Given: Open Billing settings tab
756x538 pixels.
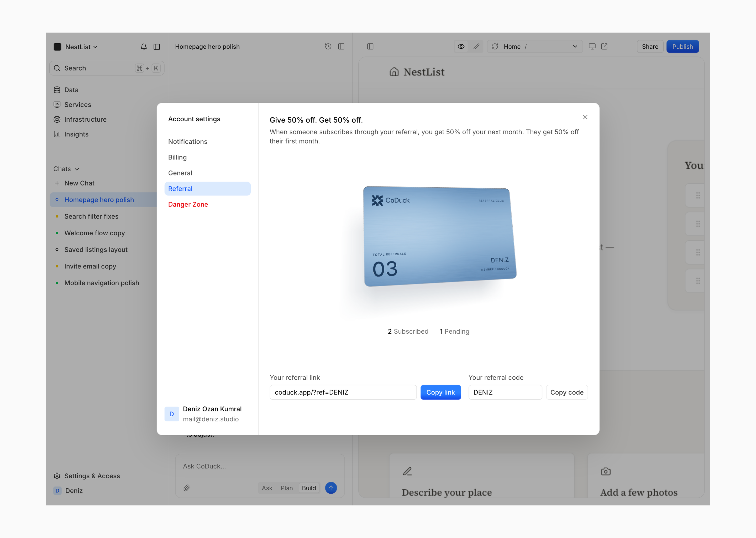Looking at the screenshot, I should [x=208, y=157].
